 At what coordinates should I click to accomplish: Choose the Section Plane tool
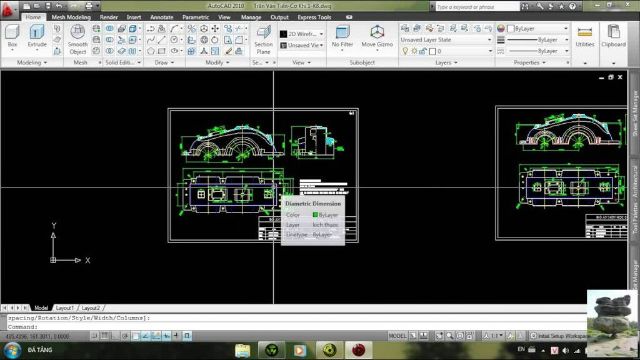coord(264,40)
